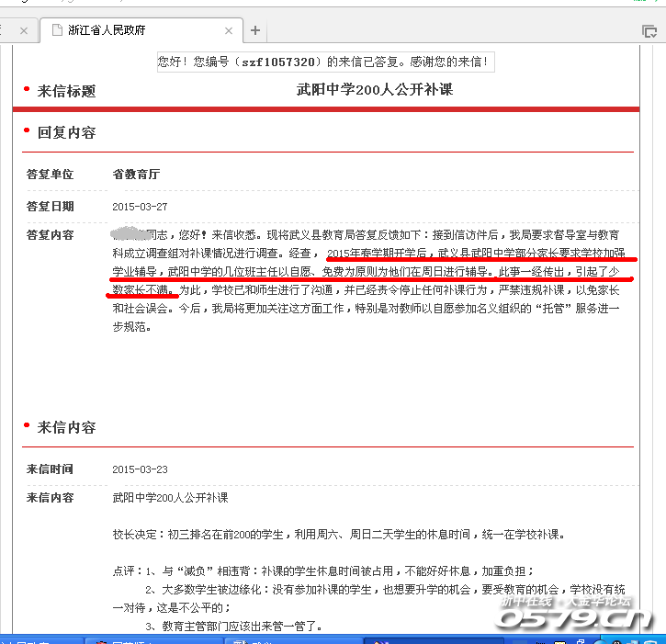The width and height of the screenshot is (666, 644).
Task: Click the line starting 校长决定：初三排名在前200的学生
Action: (339, 535)
